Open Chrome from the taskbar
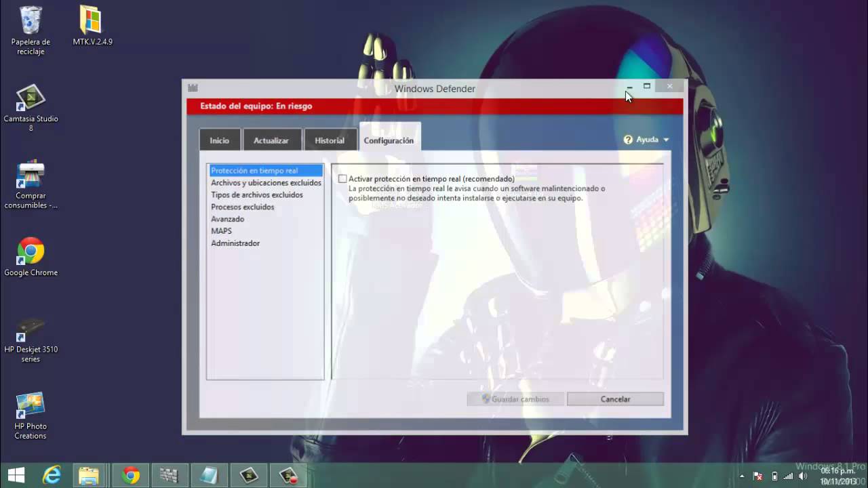The height and width of the screenshot is (488, 868). [x=131, y=475]
